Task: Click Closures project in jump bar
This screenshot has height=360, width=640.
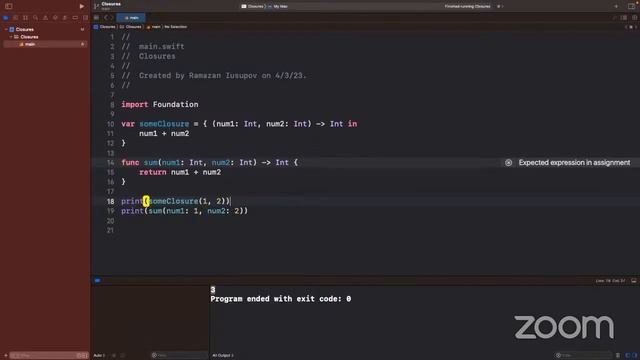Action: click(x=105, y=27)
